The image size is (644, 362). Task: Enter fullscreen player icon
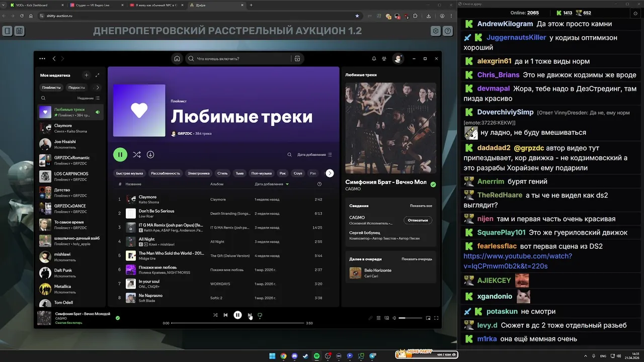(436, 318)
